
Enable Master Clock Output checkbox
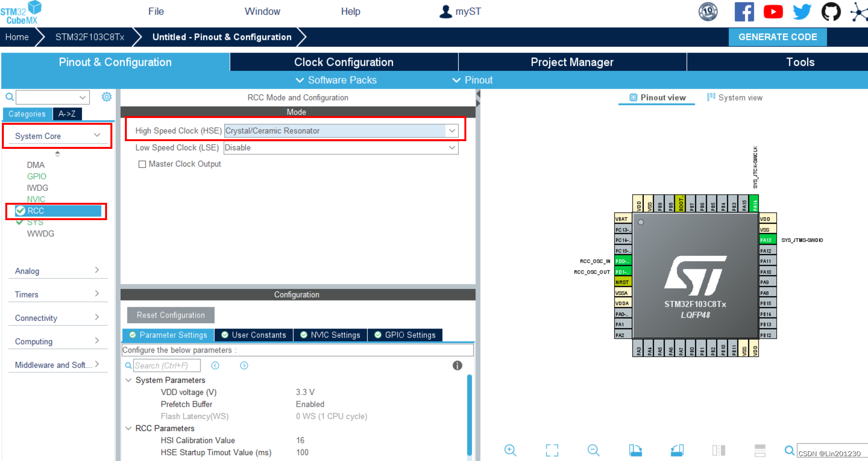[142, 164]
